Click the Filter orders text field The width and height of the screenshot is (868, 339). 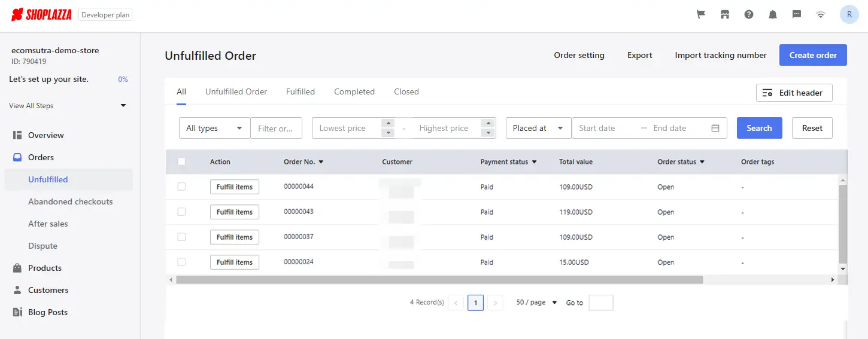click(x=276, y=128)
